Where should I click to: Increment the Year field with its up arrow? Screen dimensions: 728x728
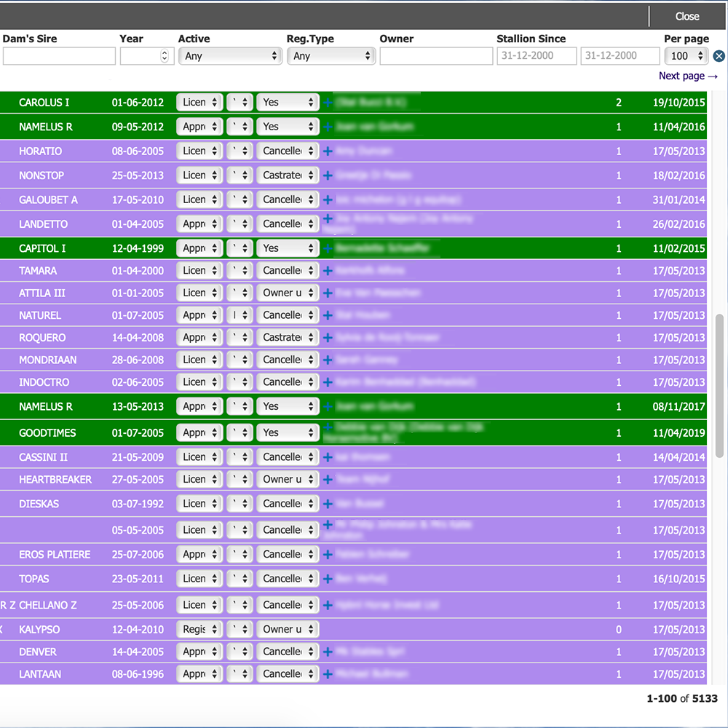[165, 52]
